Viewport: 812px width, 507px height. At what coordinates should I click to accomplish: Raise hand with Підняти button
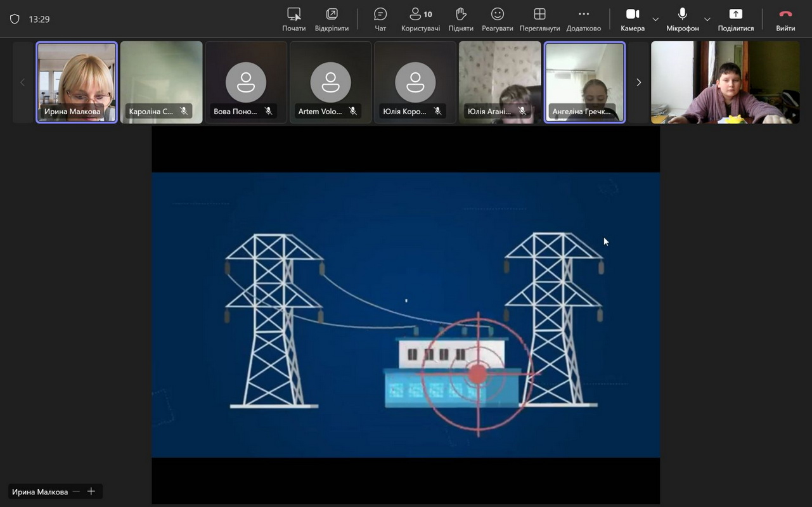pyautogui.click(x=461, y=19)
